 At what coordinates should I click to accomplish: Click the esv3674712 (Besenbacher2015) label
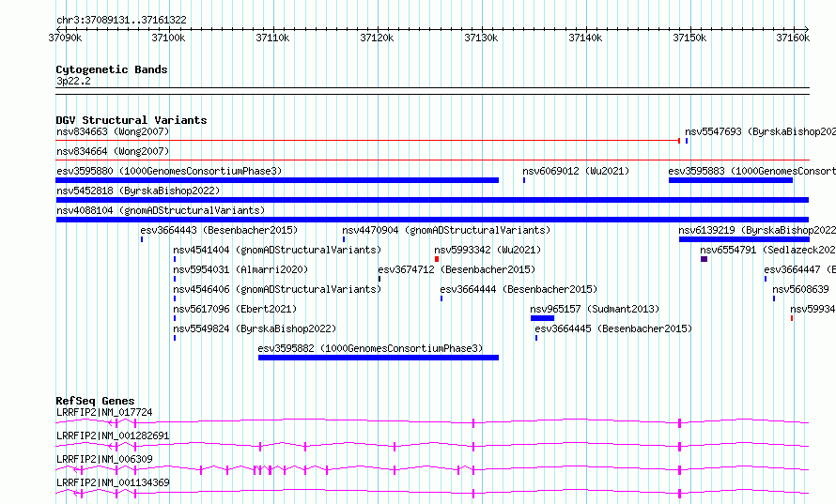coord(457,269)
